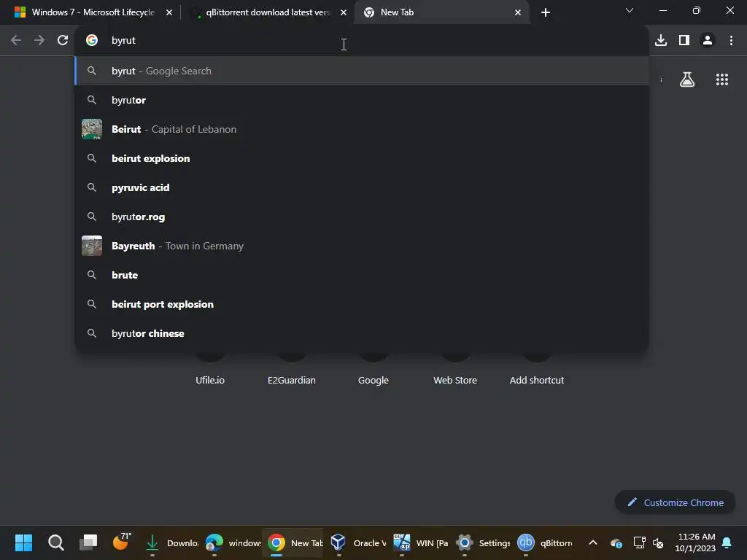Select the 'byrutor chinese' suggestion
747x560 pixels.
[x=362, y=333]
